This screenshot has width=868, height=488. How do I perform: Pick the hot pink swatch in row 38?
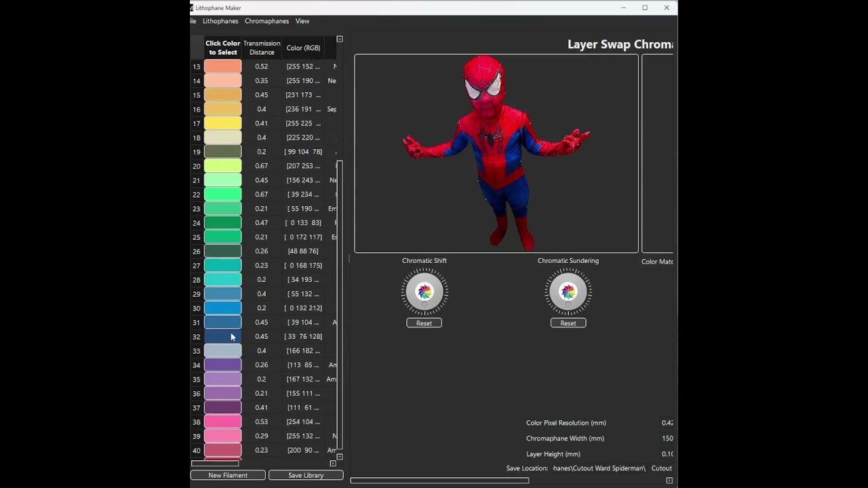point(222,422)
